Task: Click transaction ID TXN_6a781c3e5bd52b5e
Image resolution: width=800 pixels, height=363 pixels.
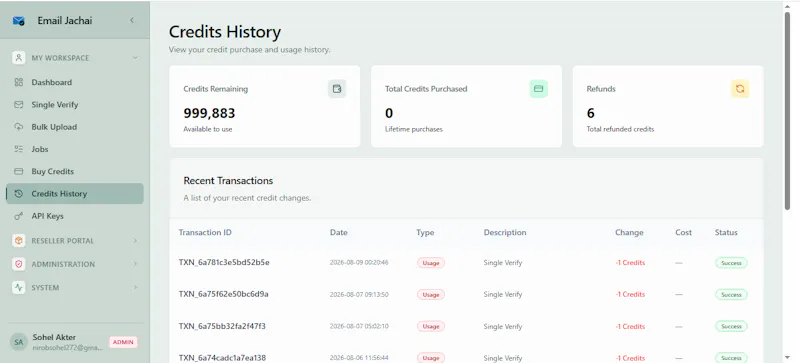Action: [x=224, y=262]
